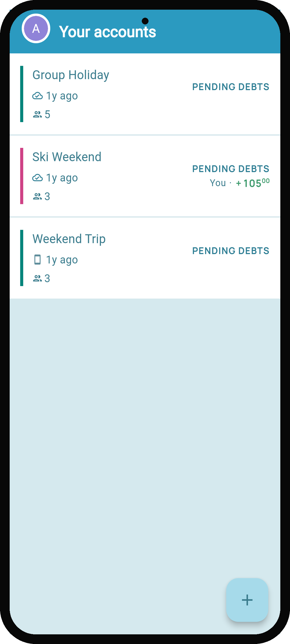View Pending Debts for Weekend Trip
This screenshot has width=290, height=644.
tap(231, 251)
